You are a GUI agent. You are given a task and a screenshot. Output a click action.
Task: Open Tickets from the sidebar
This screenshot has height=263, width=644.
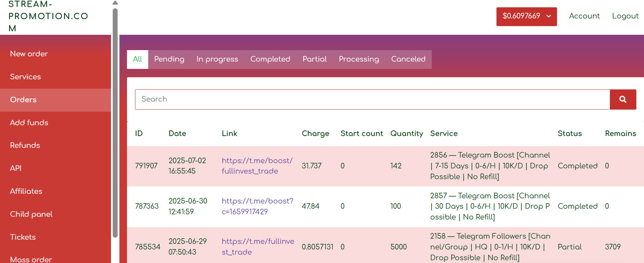click(x=56, y=237)
